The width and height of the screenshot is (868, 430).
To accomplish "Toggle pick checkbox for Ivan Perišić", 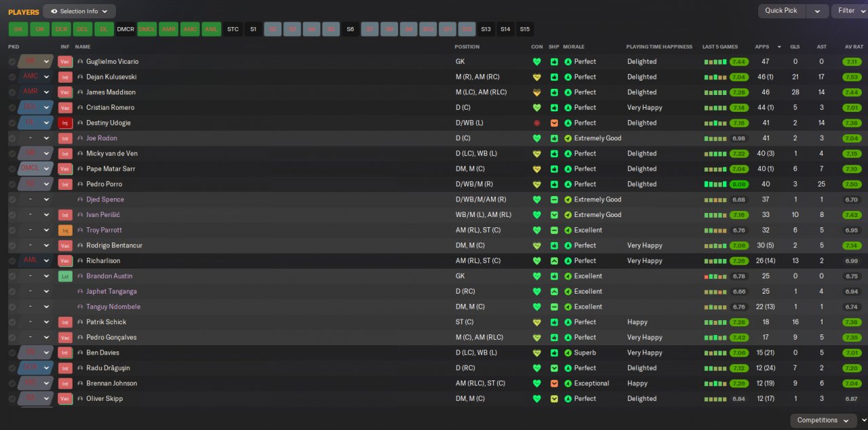I will point(12,215).
